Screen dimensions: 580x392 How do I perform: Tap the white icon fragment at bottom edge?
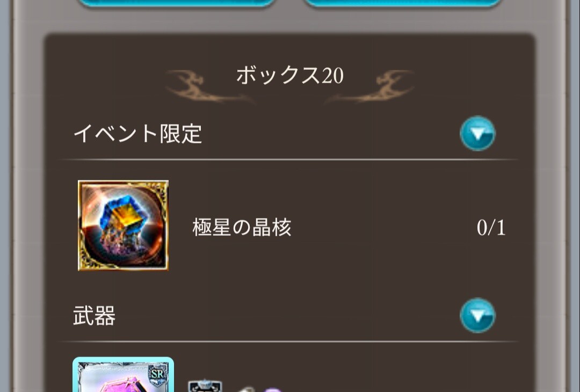(x=245, y=390)
